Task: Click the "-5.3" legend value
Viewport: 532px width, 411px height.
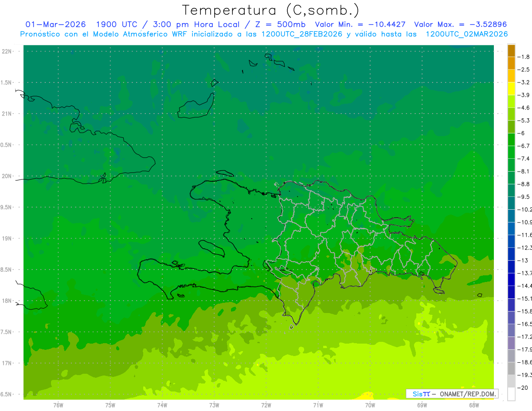Action: tap(524, 120)
